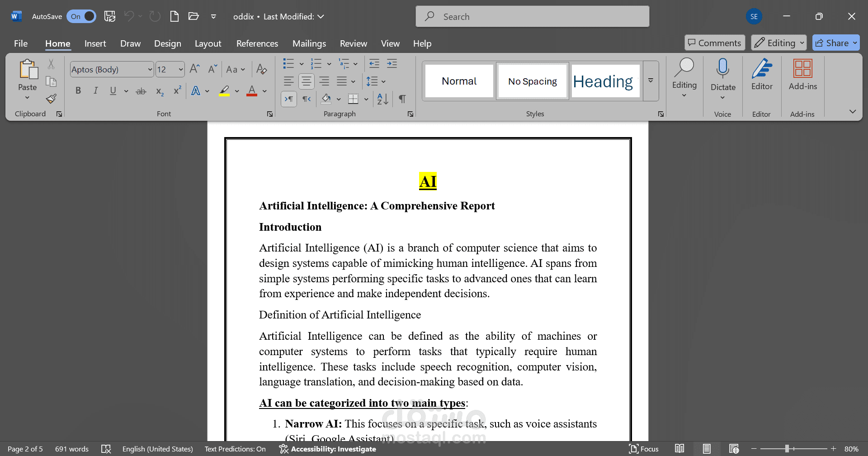This screenshot has height=456, width=868.
Task: Switch to the Review tab
Action: [x=354, y=43]
